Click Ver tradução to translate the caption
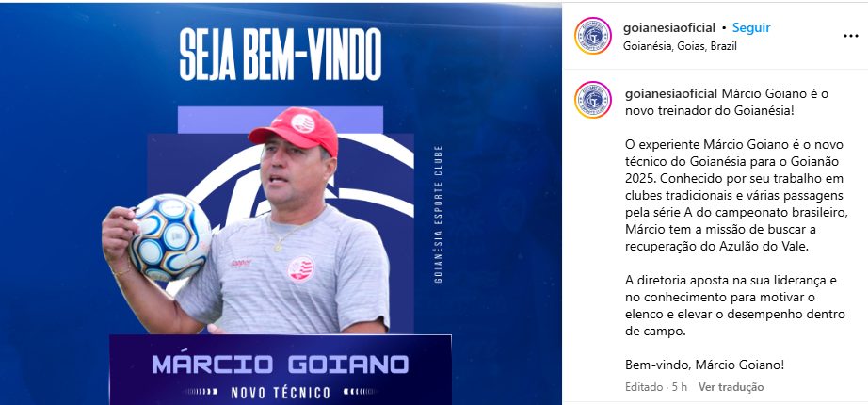This screenshot has height=405, width=868. click(x=731, y=387)
